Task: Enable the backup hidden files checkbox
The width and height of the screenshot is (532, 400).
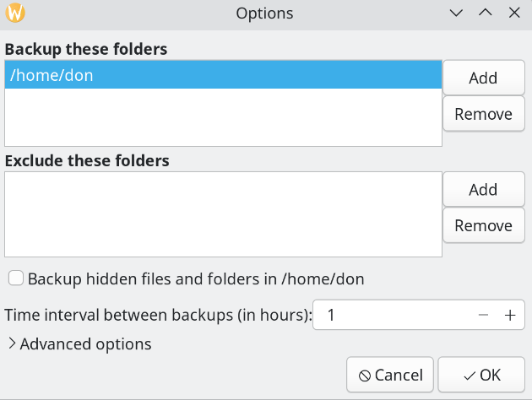Action: click(x=15, y=278)
